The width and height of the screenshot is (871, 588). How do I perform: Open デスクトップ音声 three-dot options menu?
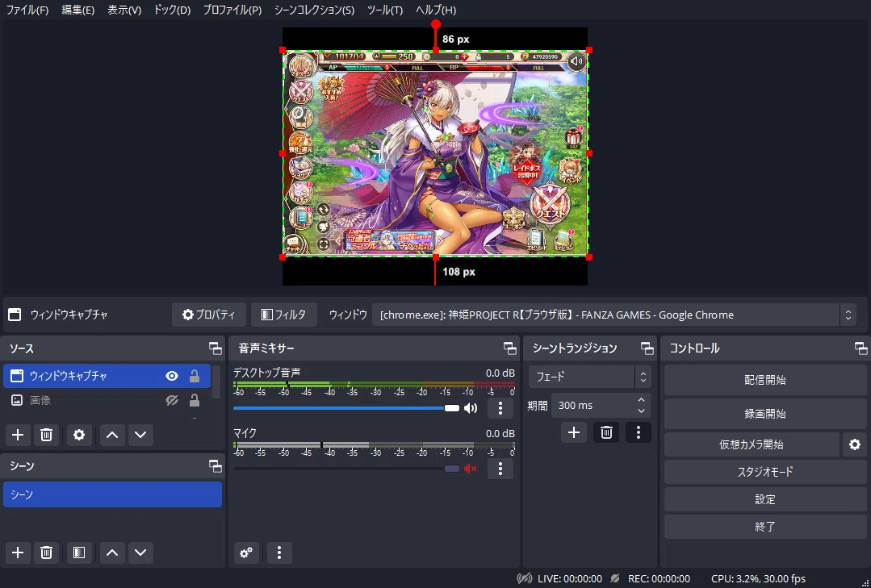(x=500, y=408)
